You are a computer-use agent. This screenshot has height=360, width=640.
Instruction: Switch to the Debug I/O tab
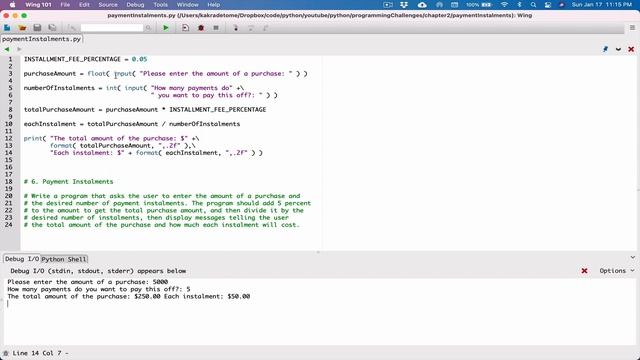pos(22,259)
